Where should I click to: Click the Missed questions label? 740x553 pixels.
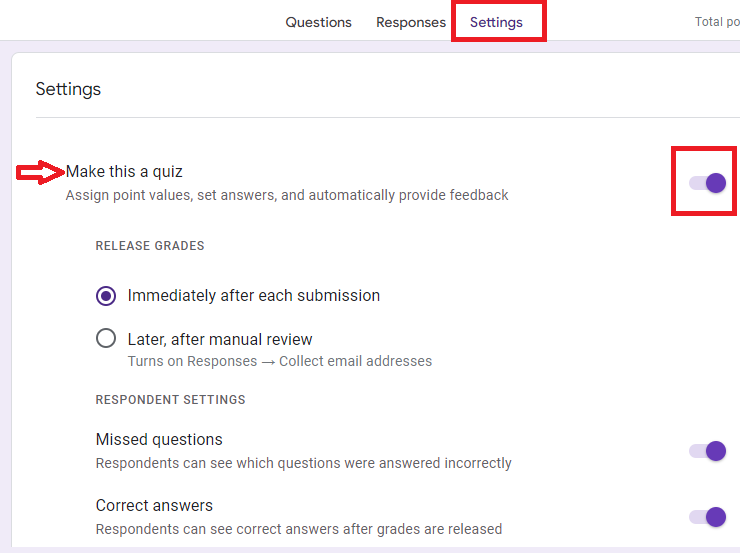tap(159, 439)
